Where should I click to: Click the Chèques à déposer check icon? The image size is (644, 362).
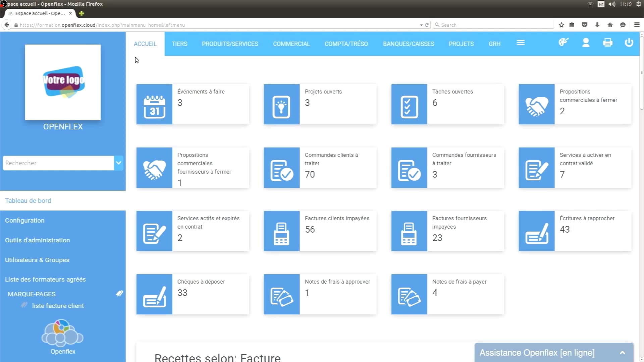coord(154,294)
